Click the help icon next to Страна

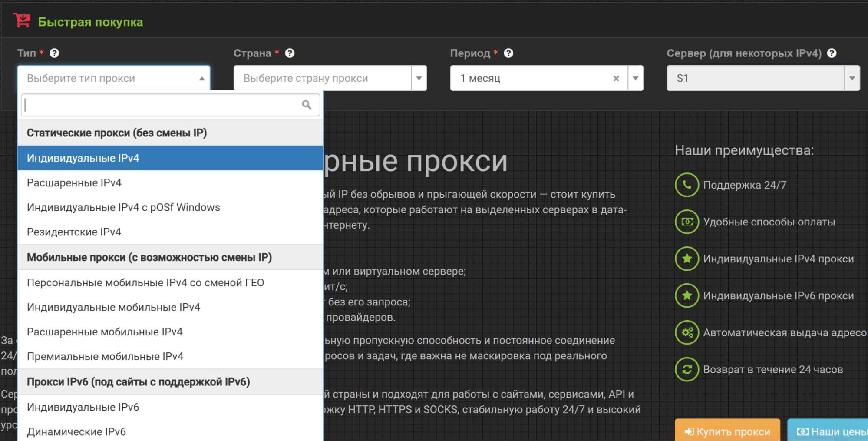point(290,53)
